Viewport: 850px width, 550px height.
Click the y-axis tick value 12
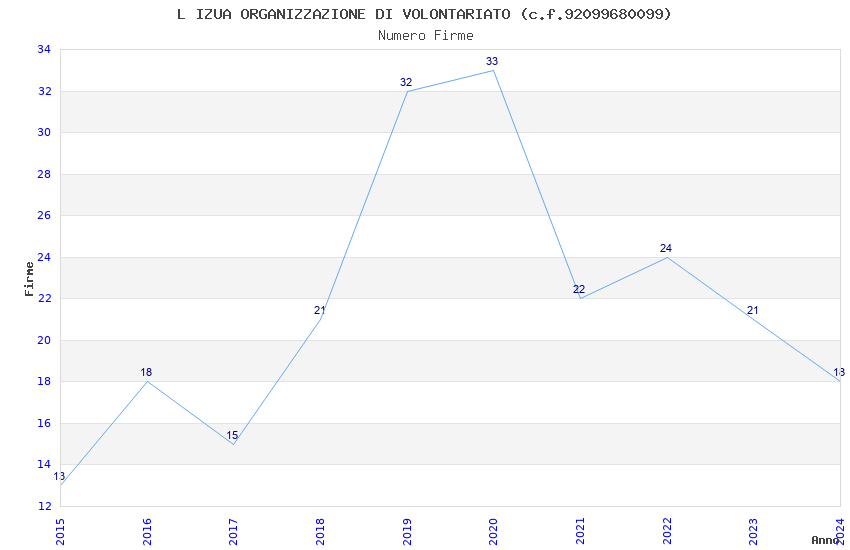click(x=44, y=506)
